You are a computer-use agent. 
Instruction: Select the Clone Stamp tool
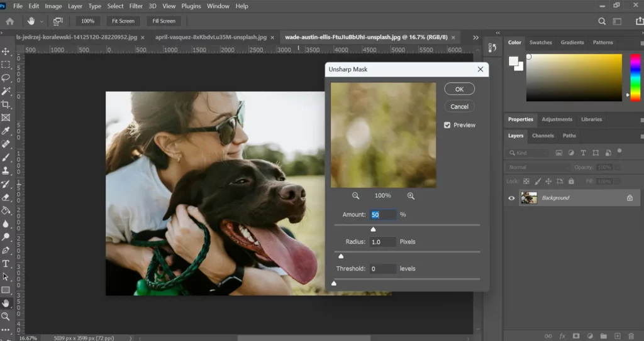[6, 170]
